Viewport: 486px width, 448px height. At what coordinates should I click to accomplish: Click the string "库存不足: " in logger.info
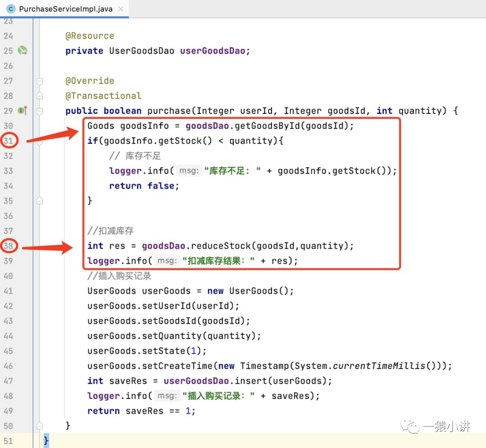pos(233,171)
